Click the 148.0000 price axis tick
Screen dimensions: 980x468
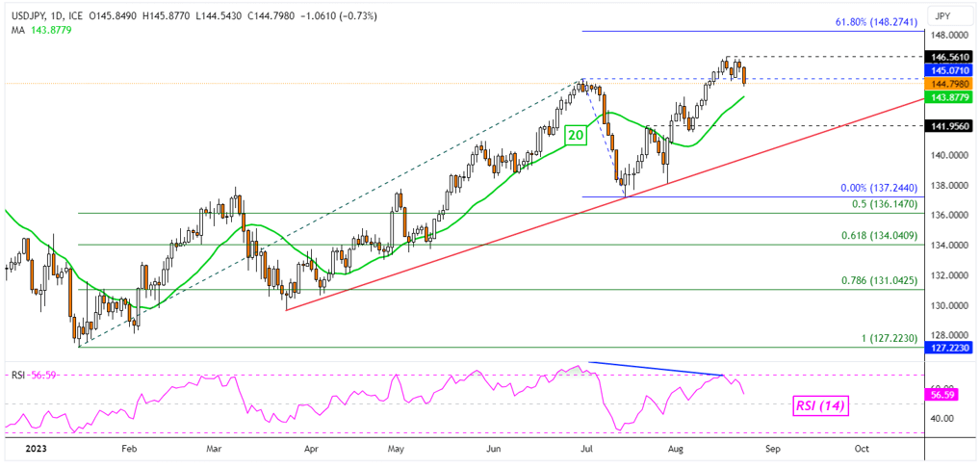click(x=949, y=35)
